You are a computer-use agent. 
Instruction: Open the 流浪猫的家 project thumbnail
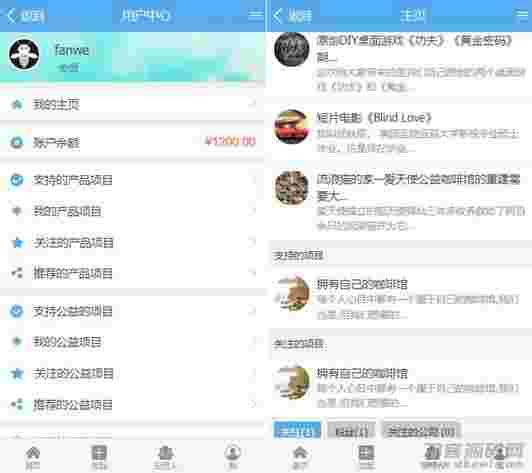click(292, 188)
